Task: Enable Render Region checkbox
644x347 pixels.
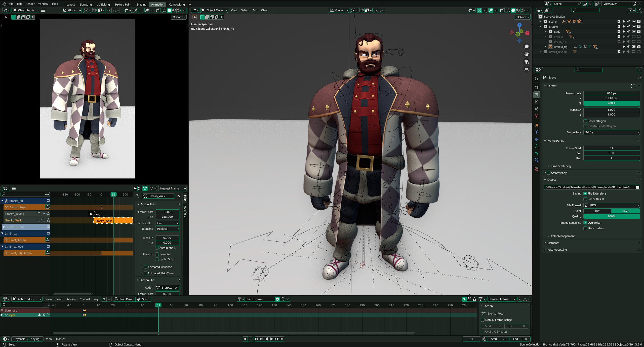Action: [x=585, y=121]
